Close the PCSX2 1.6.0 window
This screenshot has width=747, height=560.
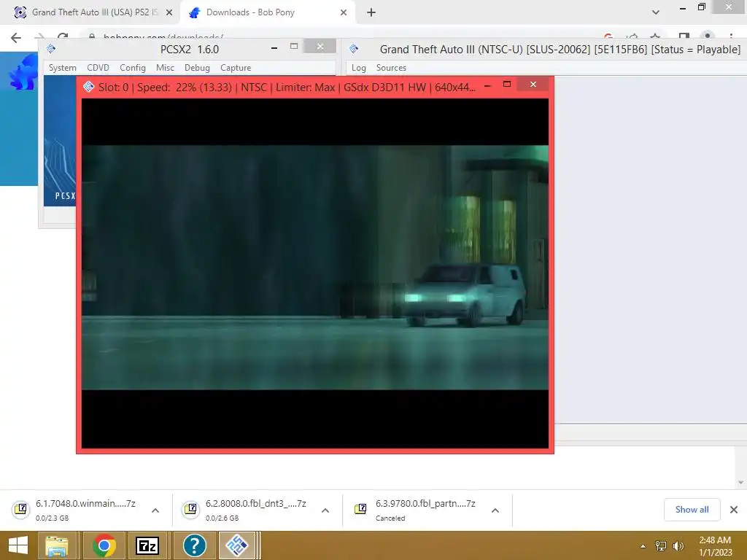point(320,47)
